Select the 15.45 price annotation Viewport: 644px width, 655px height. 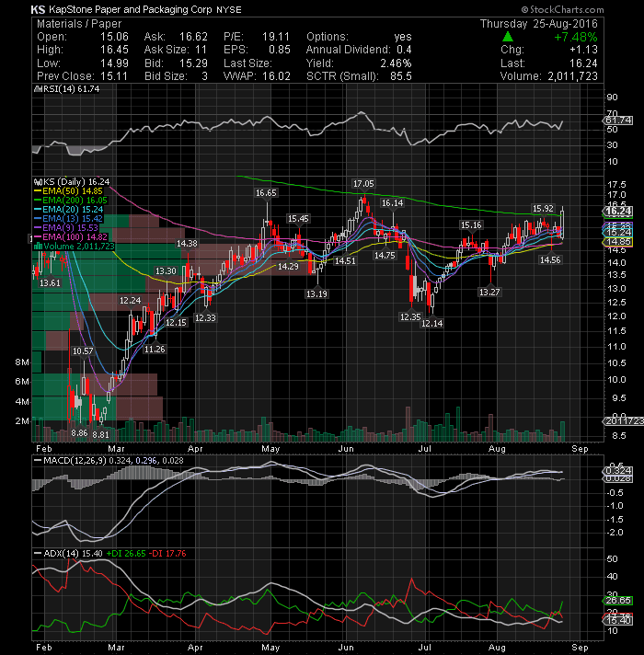298,219
